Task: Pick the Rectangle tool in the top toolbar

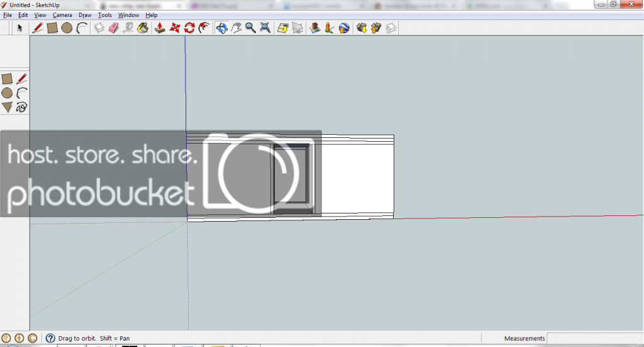Action: (52, 28)
